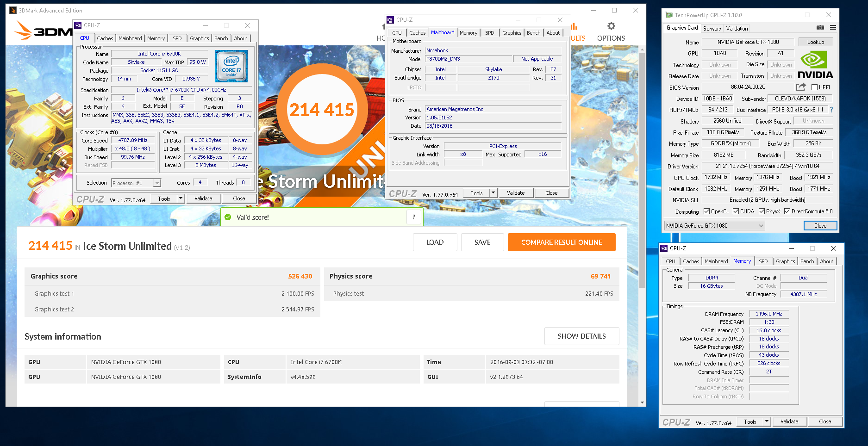
Task: Close the Memory-tab CPU-Z window with X
Action: [x=834, y=248]
